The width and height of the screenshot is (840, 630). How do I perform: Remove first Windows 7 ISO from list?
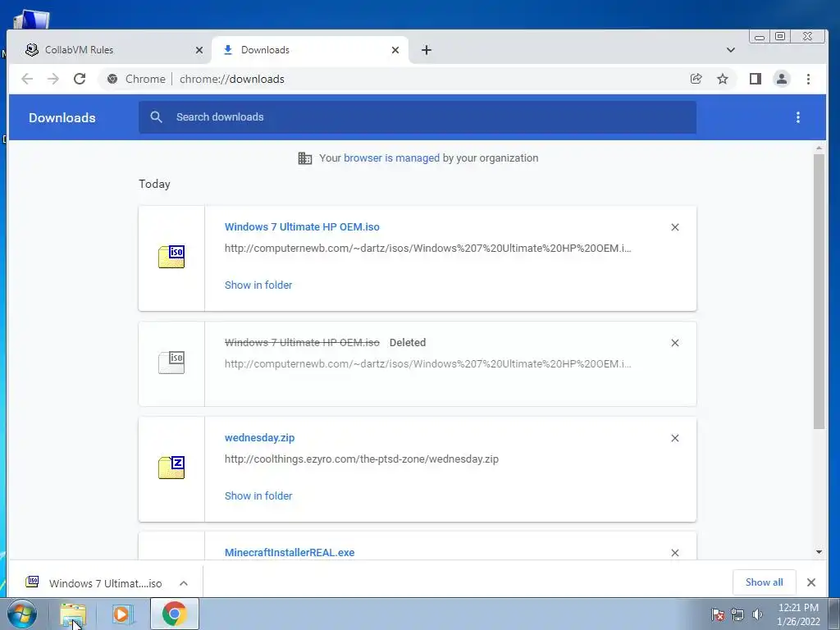tap(675, 227)
